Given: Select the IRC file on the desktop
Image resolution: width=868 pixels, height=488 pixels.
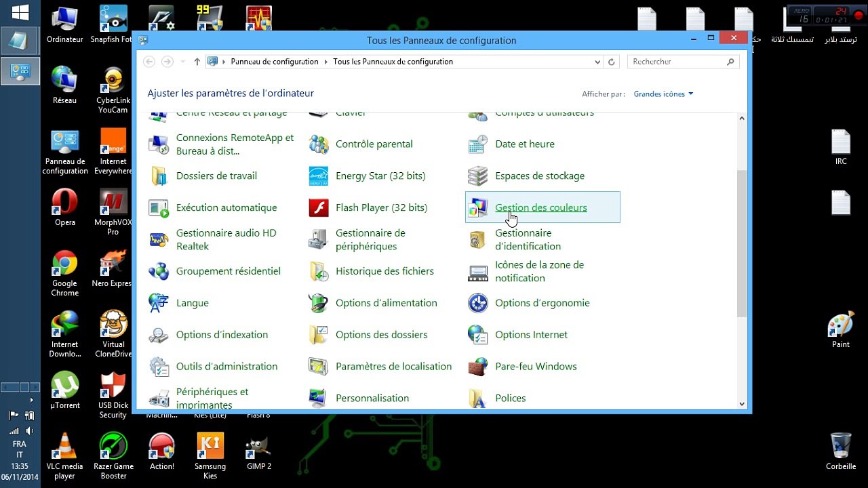Looking at the screenshot, I should pos(841,148).
